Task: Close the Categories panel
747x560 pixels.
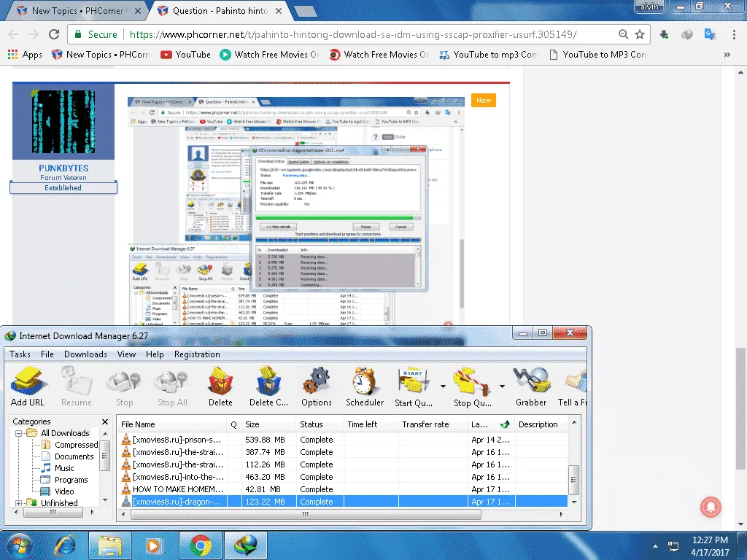Action: (105, 422)
